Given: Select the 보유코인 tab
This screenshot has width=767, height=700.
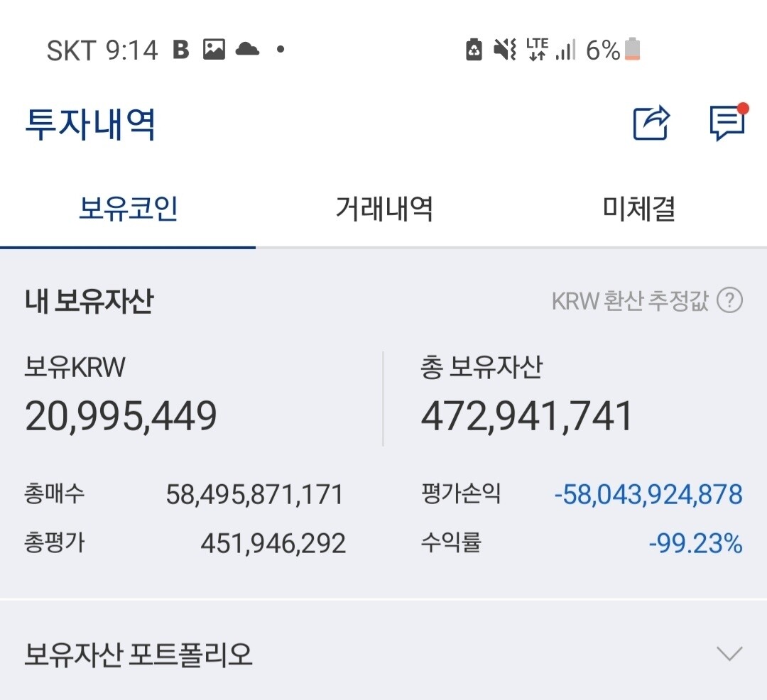Looking at the screenshot, I should coord(127,208).
